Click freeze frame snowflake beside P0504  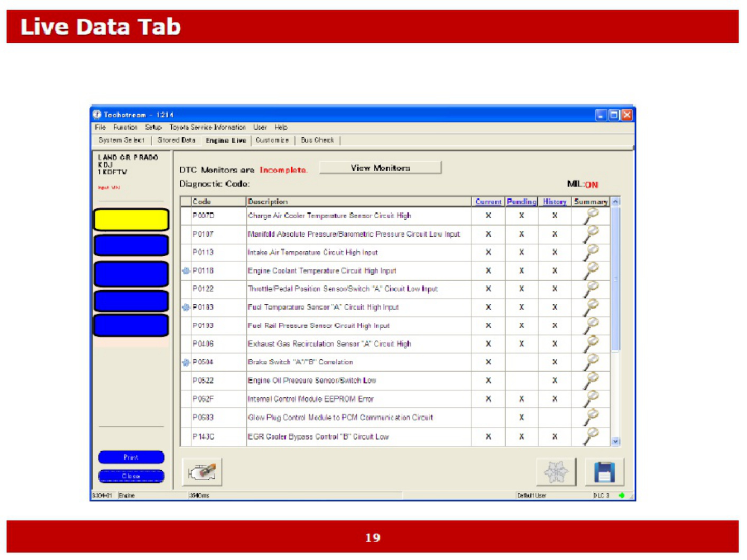(x=186, y=362)
